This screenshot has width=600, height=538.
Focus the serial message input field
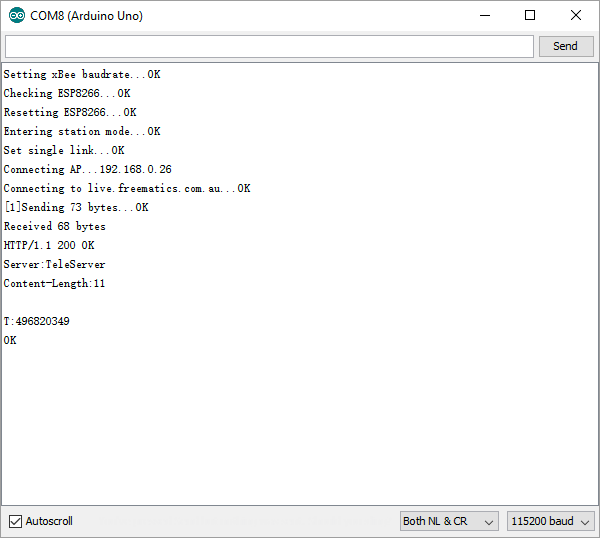pyautogui.click(x=269, y=47)
